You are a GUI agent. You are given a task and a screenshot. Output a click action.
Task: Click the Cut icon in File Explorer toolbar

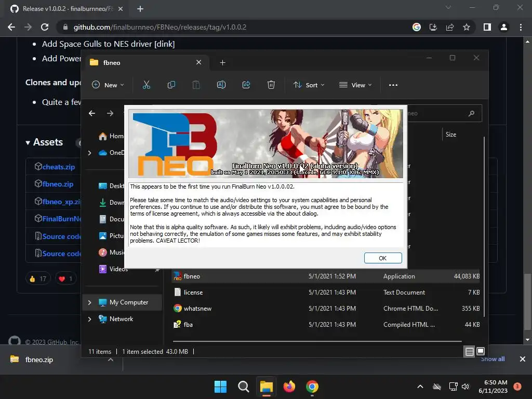pyautogui.click(x=146, y=85)
